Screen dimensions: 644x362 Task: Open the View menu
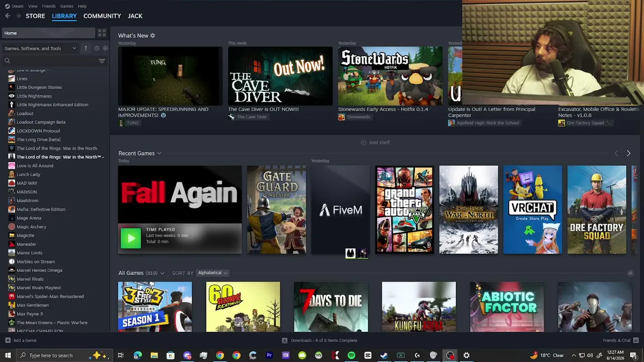(x=33, y=6)
